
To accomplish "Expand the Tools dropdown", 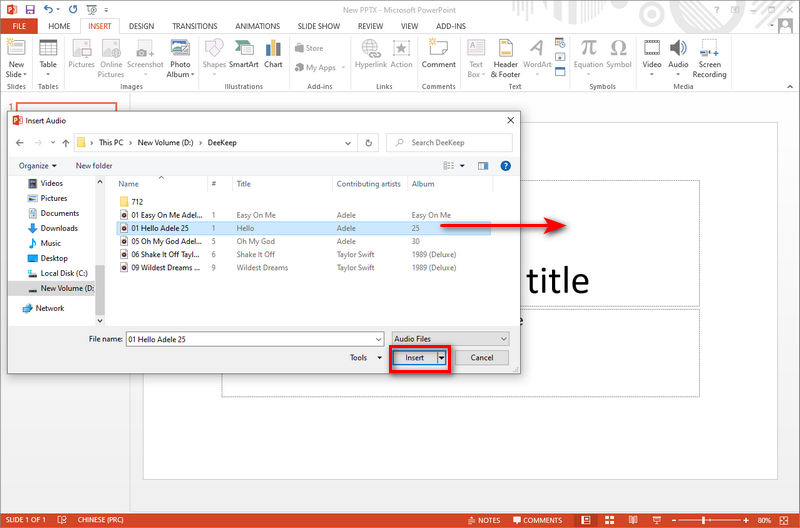I will (x=366, y=358).
